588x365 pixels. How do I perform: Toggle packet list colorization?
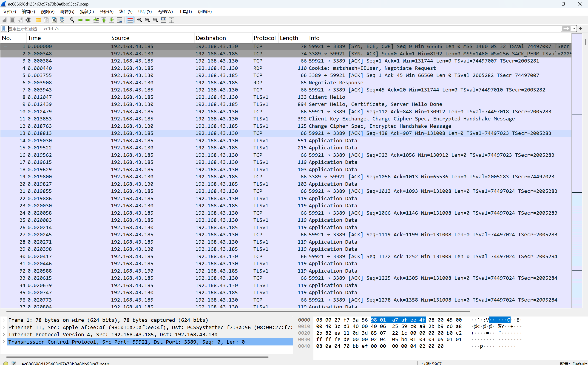point(130,20)
